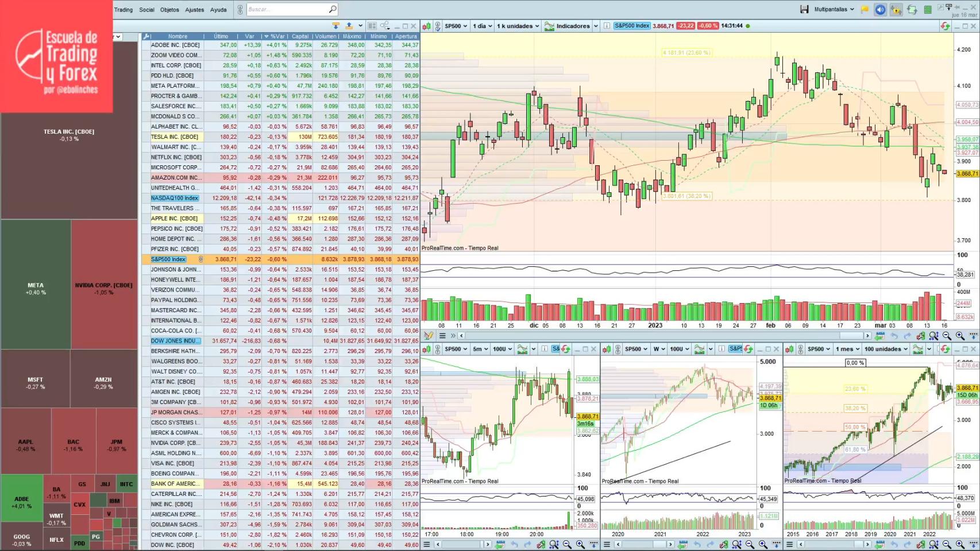Image resolution: width=980 pixels, height=551 pixels.
Task: Click the info icon in main chart toolbar
Action: (607, 26)
